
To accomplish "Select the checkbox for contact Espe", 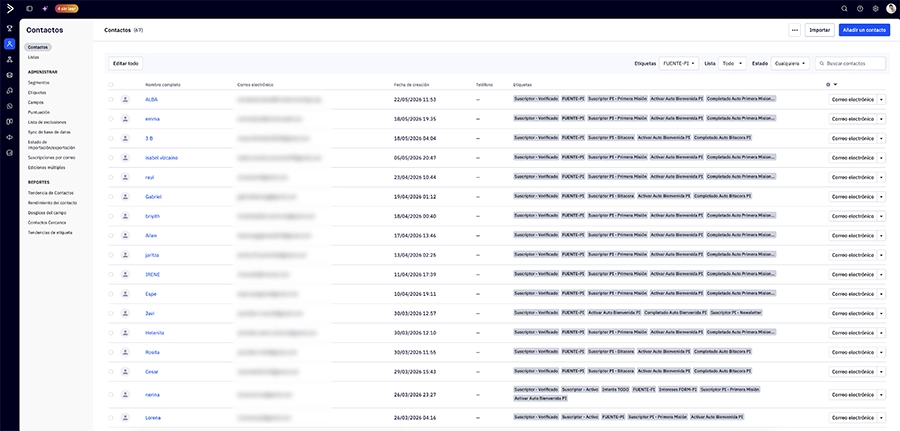I will coord(111,294).
